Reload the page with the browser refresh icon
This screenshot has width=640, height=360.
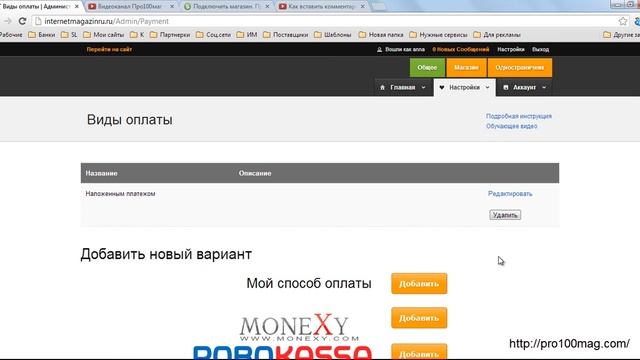22,21
